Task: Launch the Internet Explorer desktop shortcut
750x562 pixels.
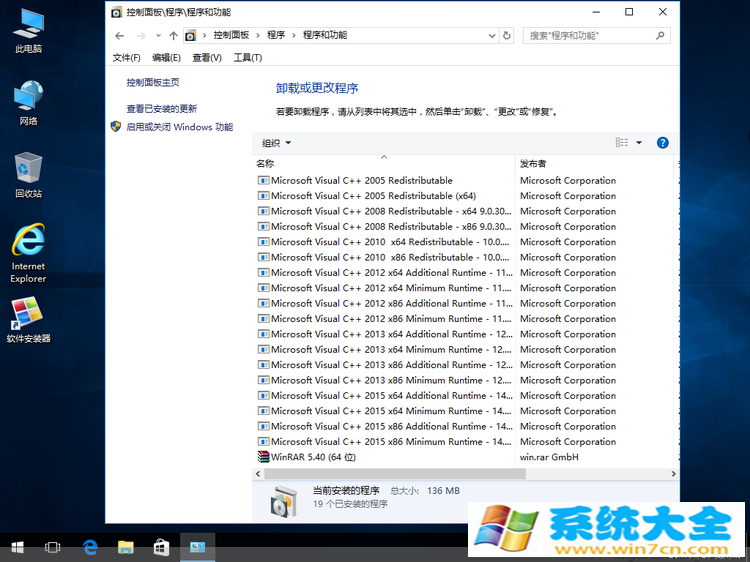Action: click(29, 253)
